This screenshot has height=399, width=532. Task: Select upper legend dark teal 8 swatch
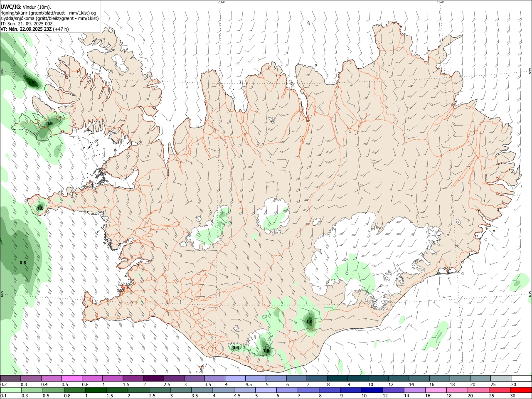[337, 378]
